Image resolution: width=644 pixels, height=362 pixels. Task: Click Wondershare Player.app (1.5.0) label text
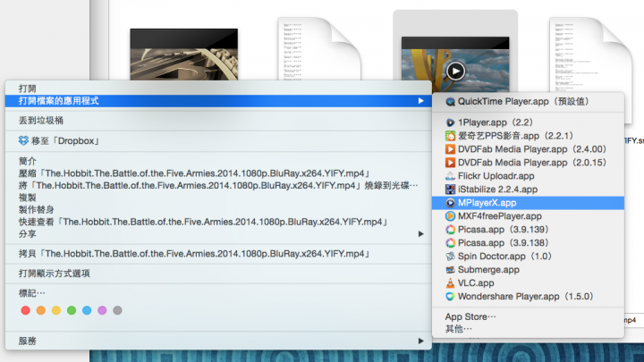[526, 297]
